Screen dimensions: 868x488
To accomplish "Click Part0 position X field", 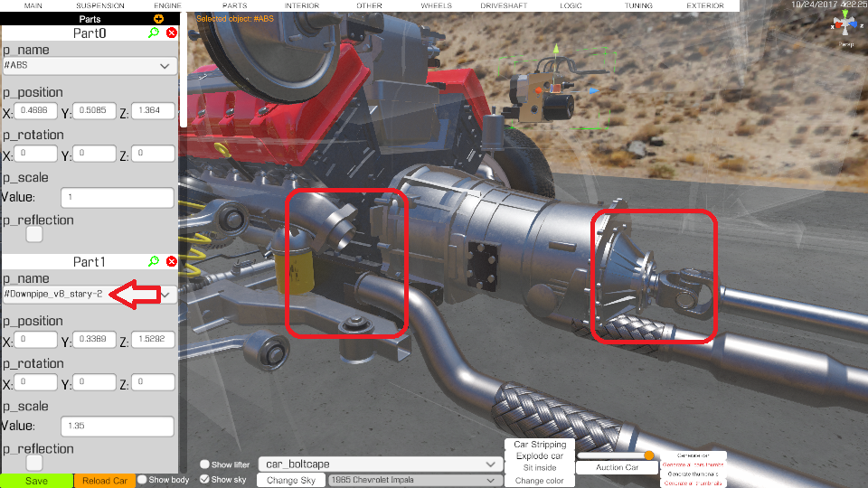I will (x=35, y=110).
